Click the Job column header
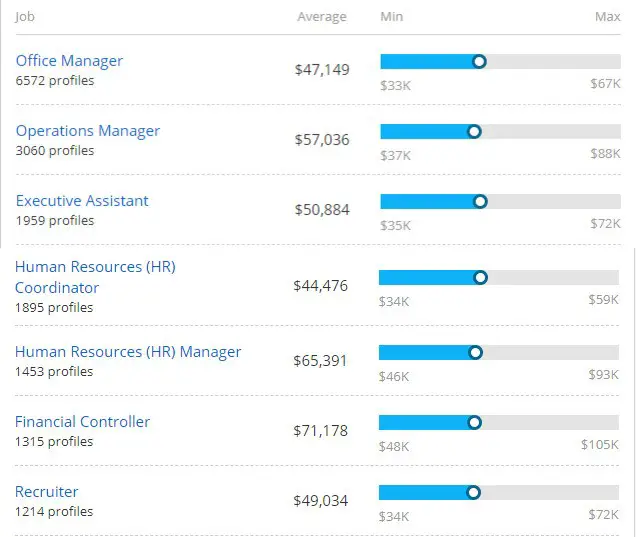Image resolution: width=636 pixels, height=537 pixels. (x=26, y=17)
